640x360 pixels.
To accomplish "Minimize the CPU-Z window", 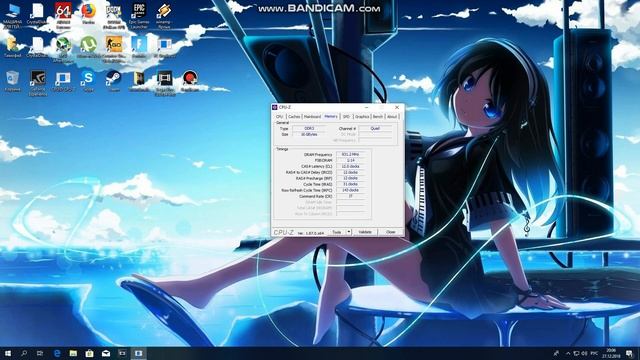I will 366,107.
